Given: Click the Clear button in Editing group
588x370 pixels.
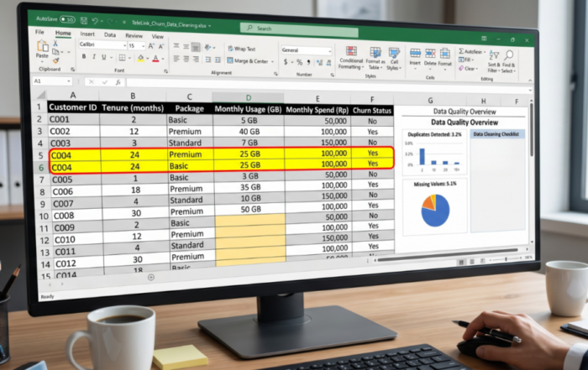Looking at the screenshot, I should click(x=469, y=69).
